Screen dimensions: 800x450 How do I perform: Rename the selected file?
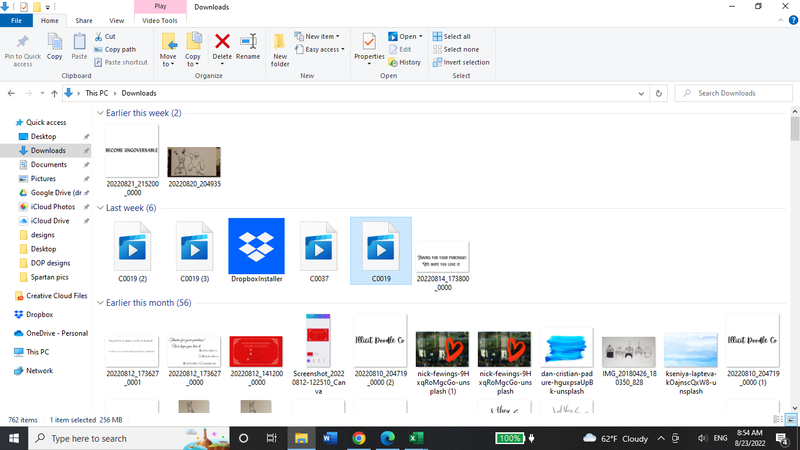(248, 47)
